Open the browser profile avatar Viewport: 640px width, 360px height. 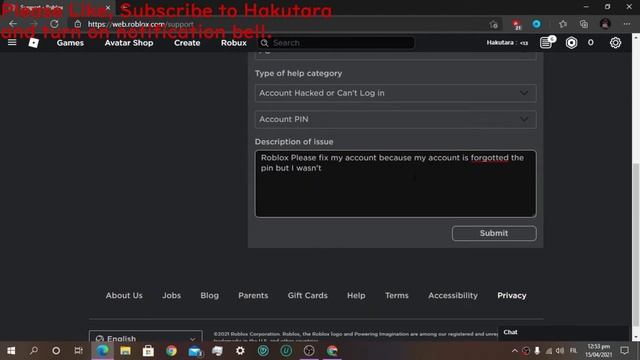click(605, 24)
